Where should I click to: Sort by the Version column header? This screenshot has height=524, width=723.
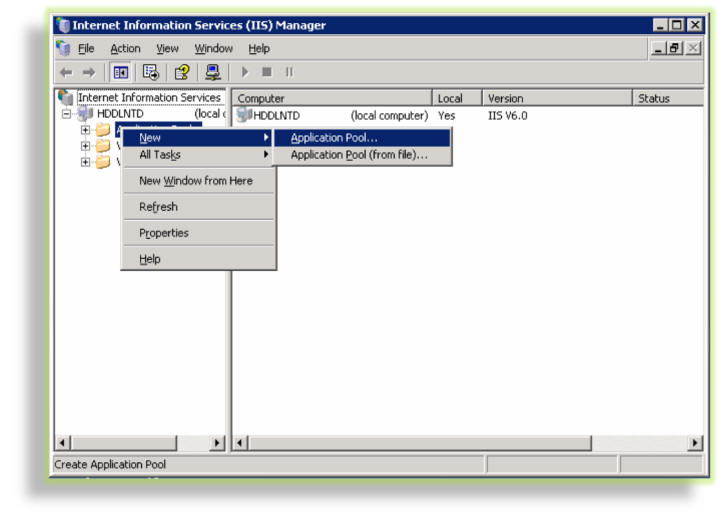(557, 98)
